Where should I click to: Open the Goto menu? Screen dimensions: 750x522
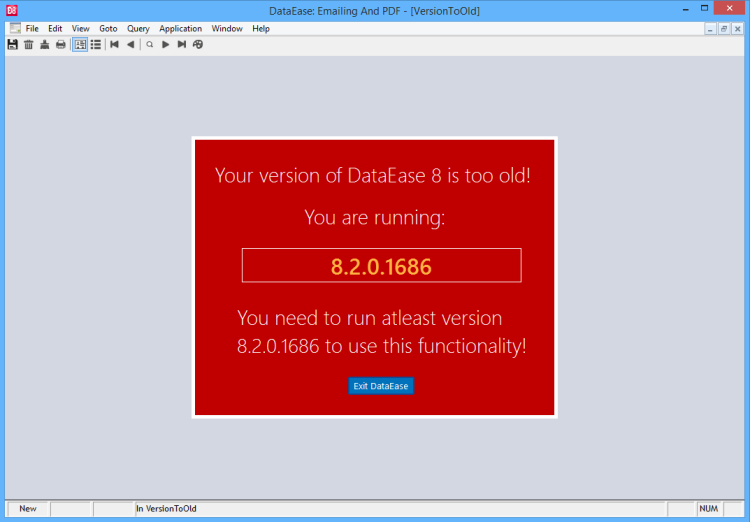(x=108, y=29)
